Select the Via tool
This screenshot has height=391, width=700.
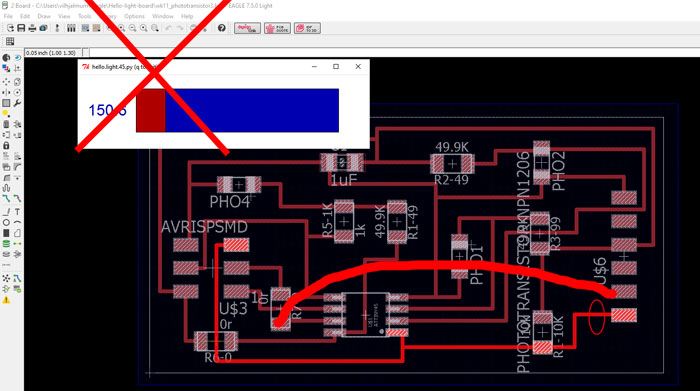tap(6, 244)
